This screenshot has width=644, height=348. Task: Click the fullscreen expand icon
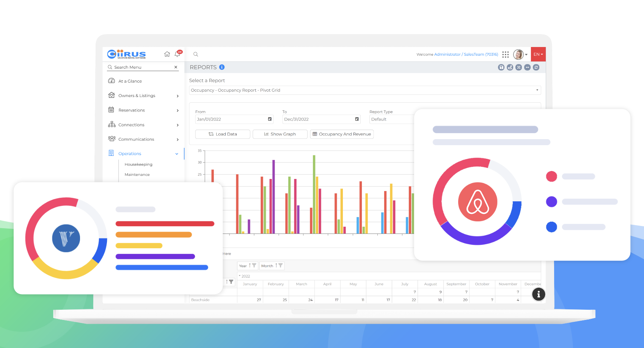coord(518,67)
